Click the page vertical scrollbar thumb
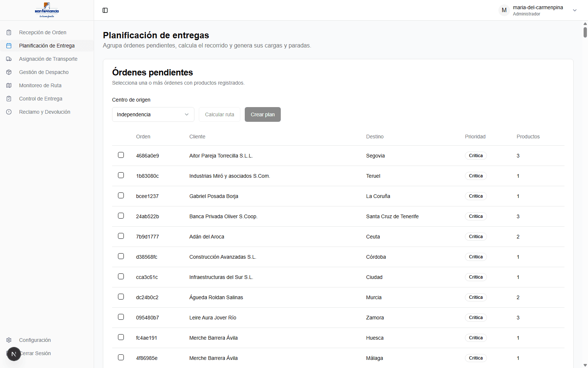This screenshot has height=368, width=588. click(x=585, y=32)
